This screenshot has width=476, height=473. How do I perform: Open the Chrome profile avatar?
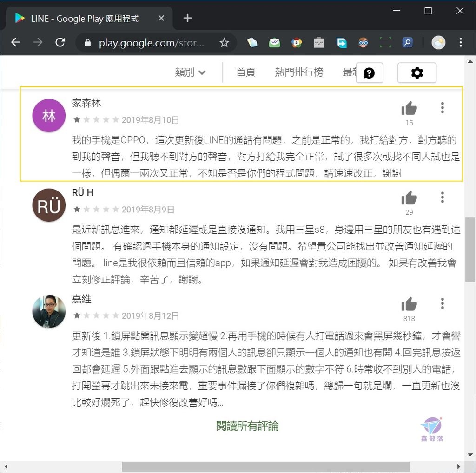click(x=438, y=42)
